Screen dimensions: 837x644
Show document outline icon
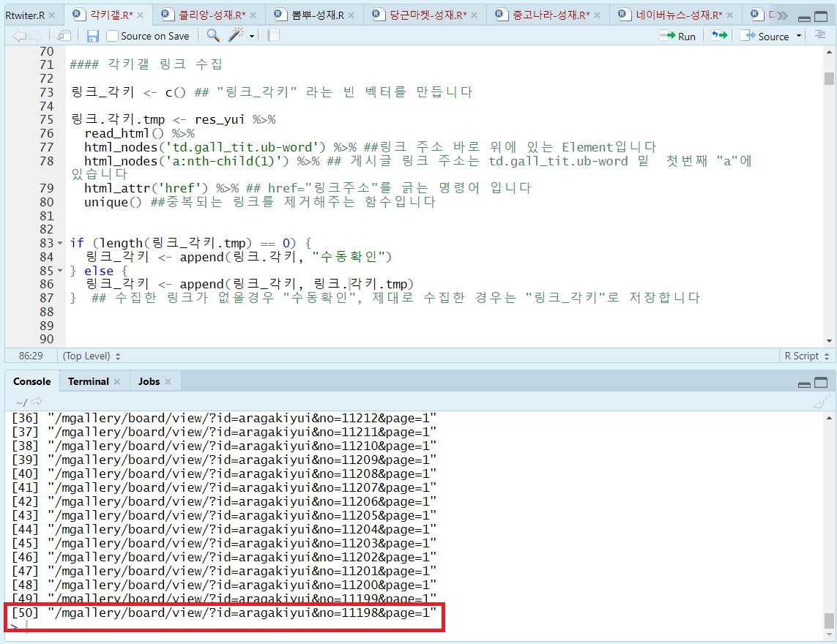point(820,35)
